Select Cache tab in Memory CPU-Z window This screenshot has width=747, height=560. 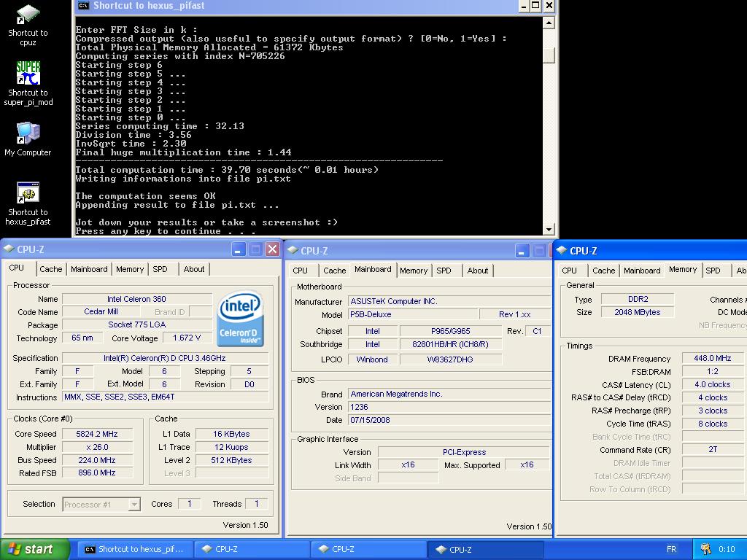603,271
